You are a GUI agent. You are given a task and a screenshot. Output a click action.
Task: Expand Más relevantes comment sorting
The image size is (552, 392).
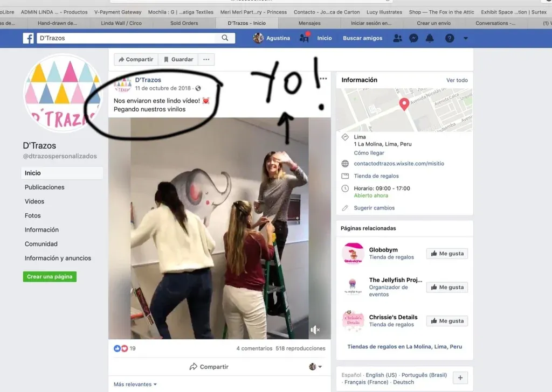point(135,384)
